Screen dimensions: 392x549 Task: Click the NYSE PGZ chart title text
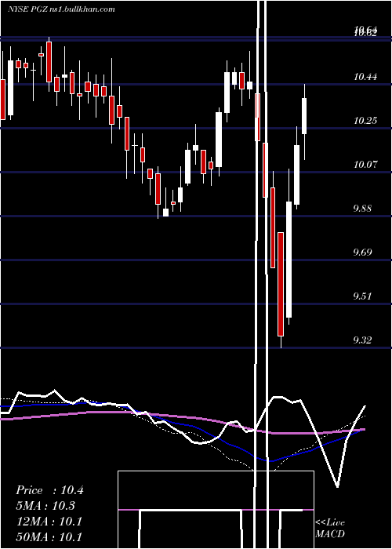click(x=62, y=9)
